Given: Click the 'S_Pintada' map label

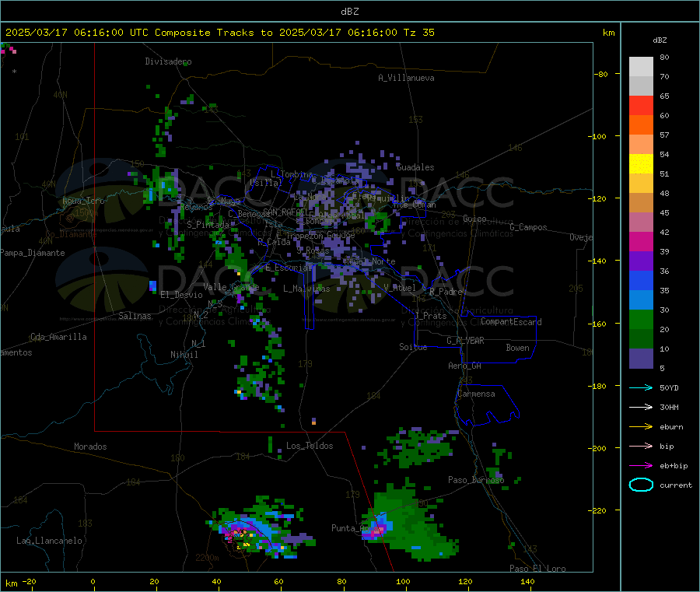Looking at the screenshot, I should [208, 225].
